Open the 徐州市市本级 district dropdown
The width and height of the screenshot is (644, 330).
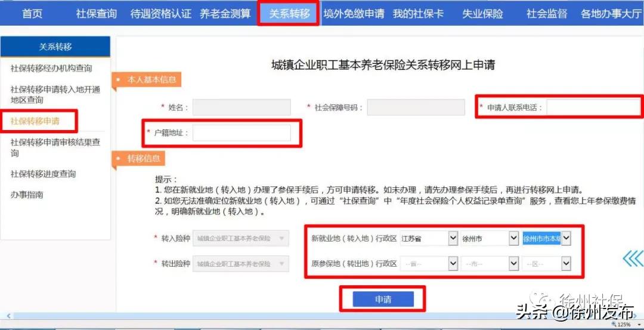[546, 238]
